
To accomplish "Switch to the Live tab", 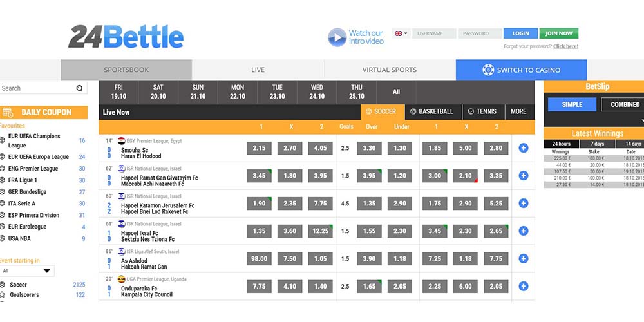I will pos(258,70).
